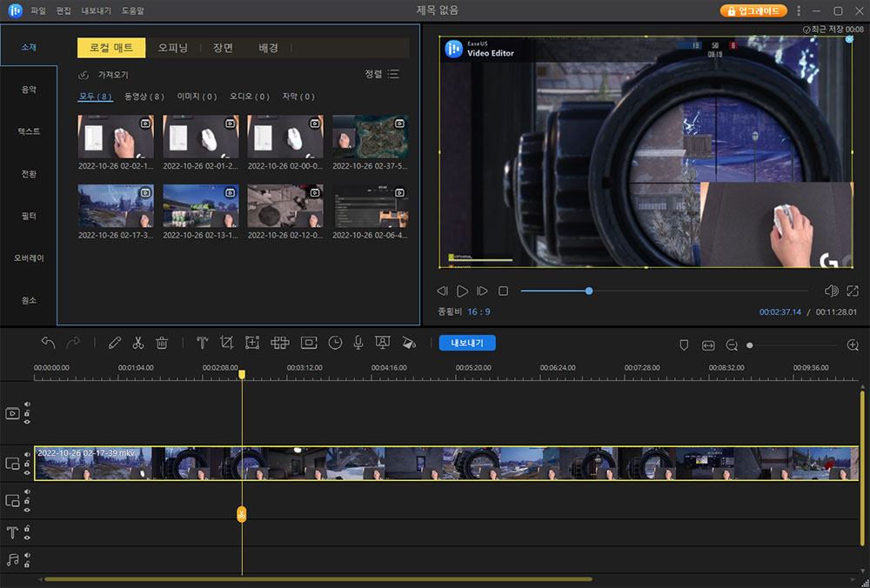The height and width of the screenshot is (588, 870).
Task: Start voiceover with the microphone icon
Action: tap(358, 344)
